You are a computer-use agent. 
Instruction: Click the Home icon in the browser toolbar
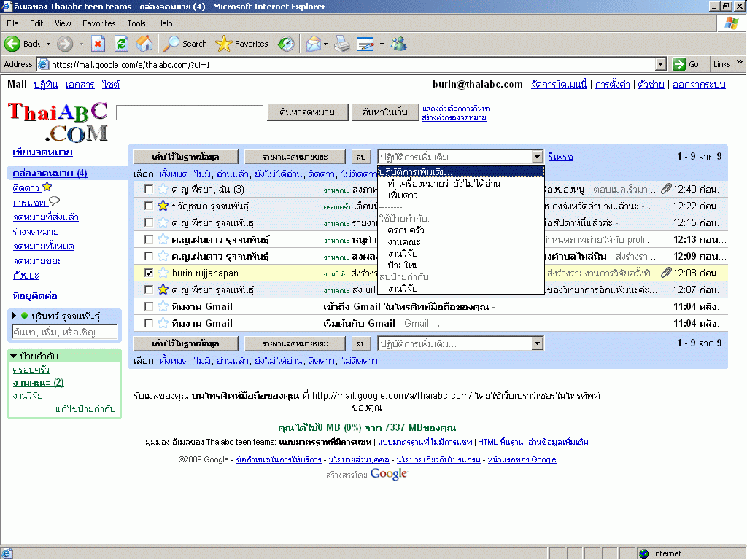tap(144, 44)
